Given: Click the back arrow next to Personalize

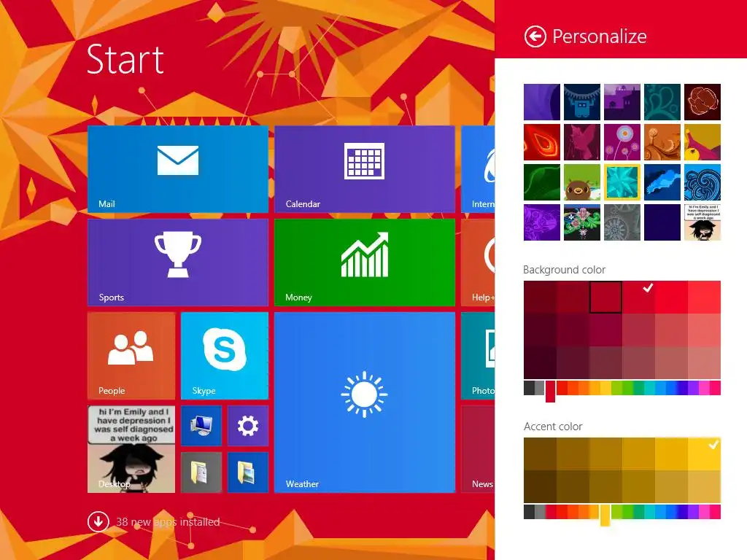Looking at the screenshot, I should 535,36.
